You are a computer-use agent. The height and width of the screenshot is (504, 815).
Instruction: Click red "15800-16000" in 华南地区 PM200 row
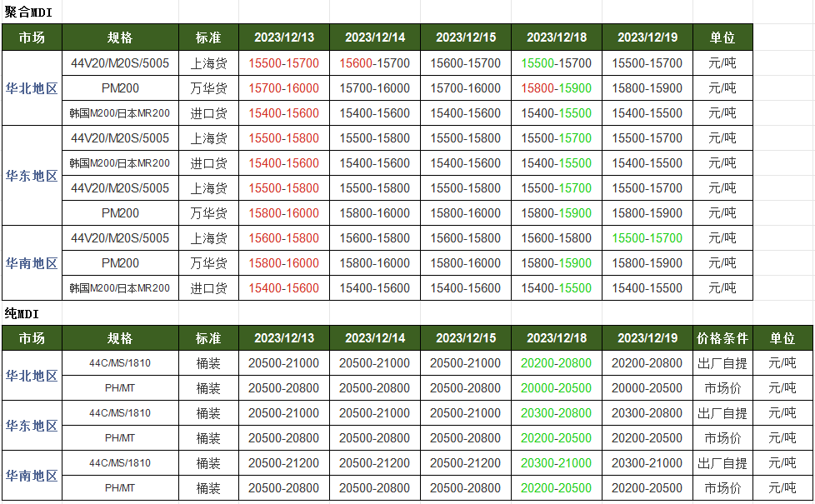284,263
